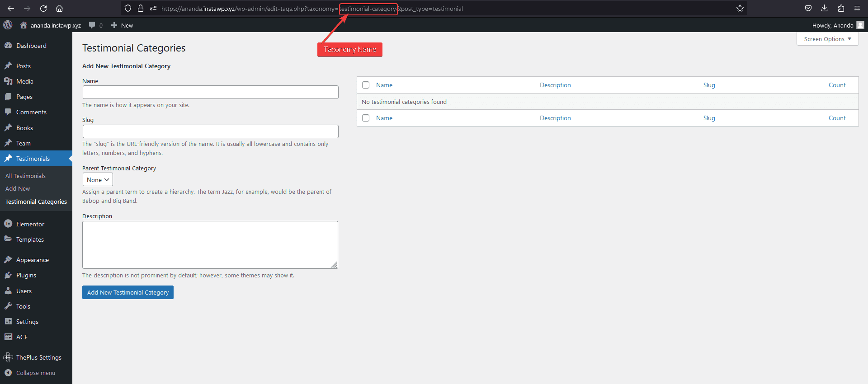
Task: Tick the select-all checkbox in the table header
Action: tap(366, 85)
